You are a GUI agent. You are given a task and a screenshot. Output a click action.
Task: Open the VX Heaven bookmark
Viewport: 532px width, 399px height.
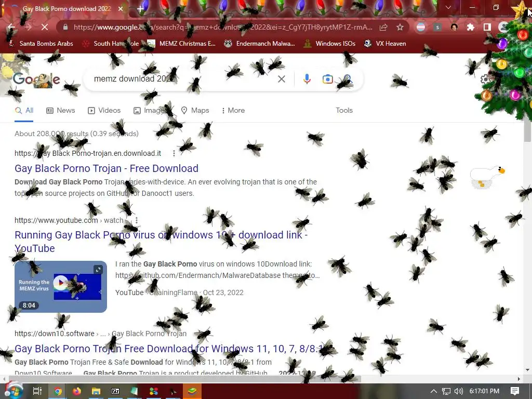pyautogui.click(x=385, y=44)
